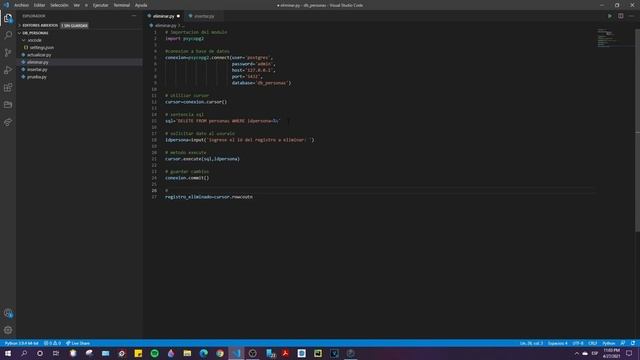Open line and column position indicator
The image size is (640, 360).
tap(531, 343)
